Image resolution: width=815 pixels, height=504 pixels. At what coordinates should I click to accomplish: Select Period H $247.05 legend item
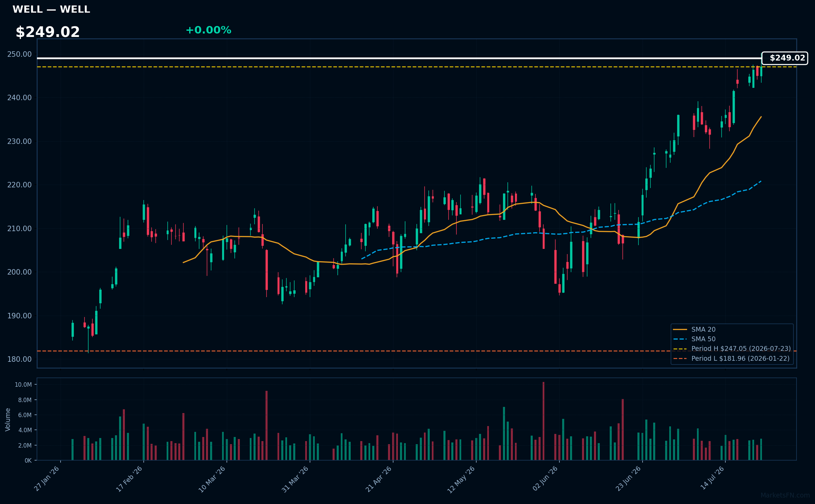coord(732,349)
